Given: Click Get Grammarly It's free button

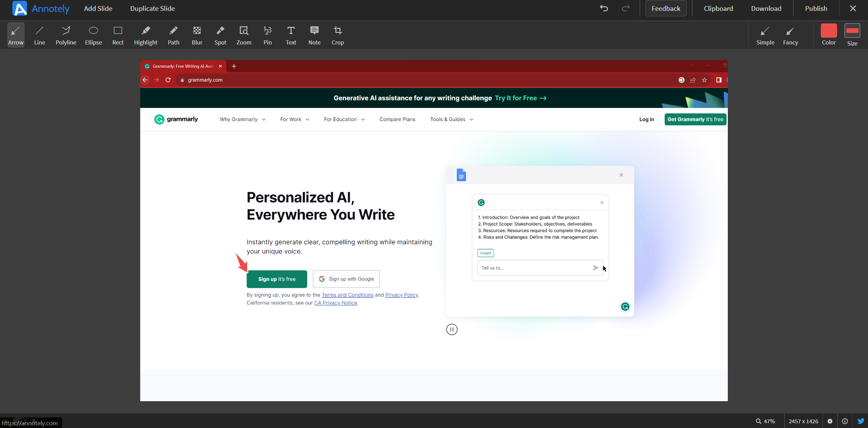Looking at the screenshot, I should coord(695,119).
